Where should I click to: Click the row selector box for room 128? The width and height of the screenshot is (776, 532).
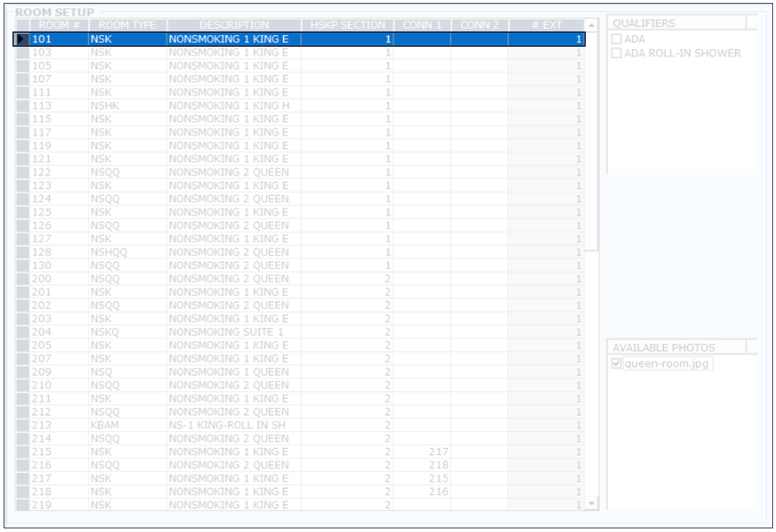tap(22, 252)
